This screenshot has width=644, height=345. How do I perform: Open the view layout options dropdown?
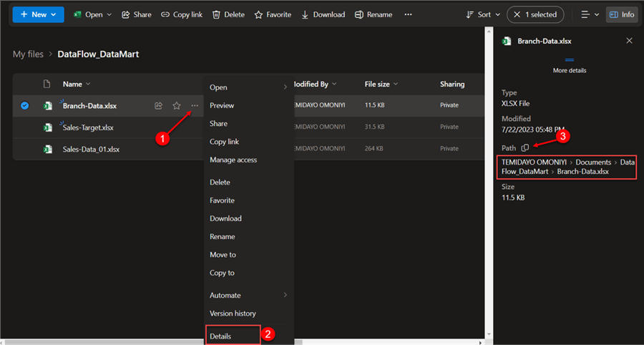coord(590,14)
